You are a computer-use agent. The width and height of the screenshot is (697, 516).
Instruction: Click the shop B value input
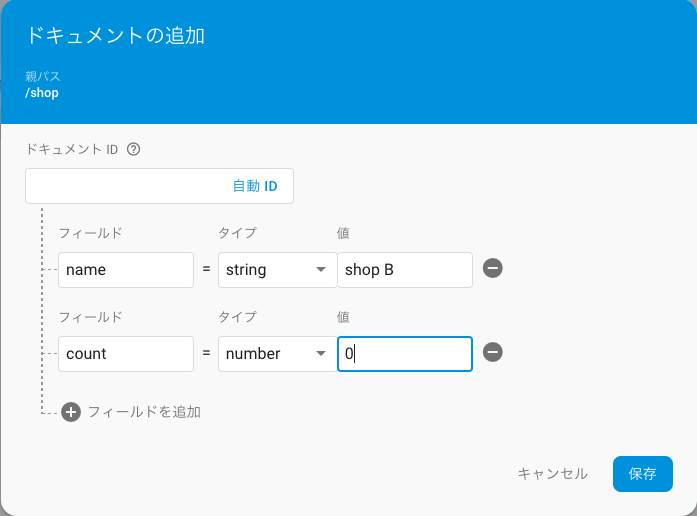coord(405,270)
